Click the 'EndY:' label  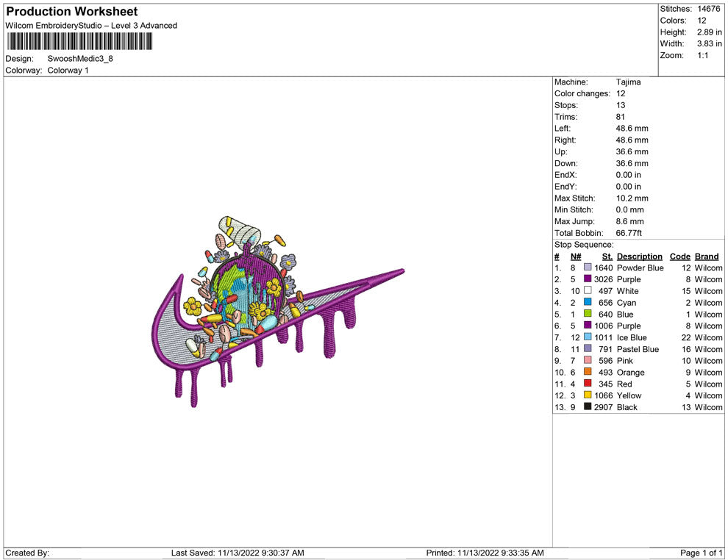coord(565,186)
